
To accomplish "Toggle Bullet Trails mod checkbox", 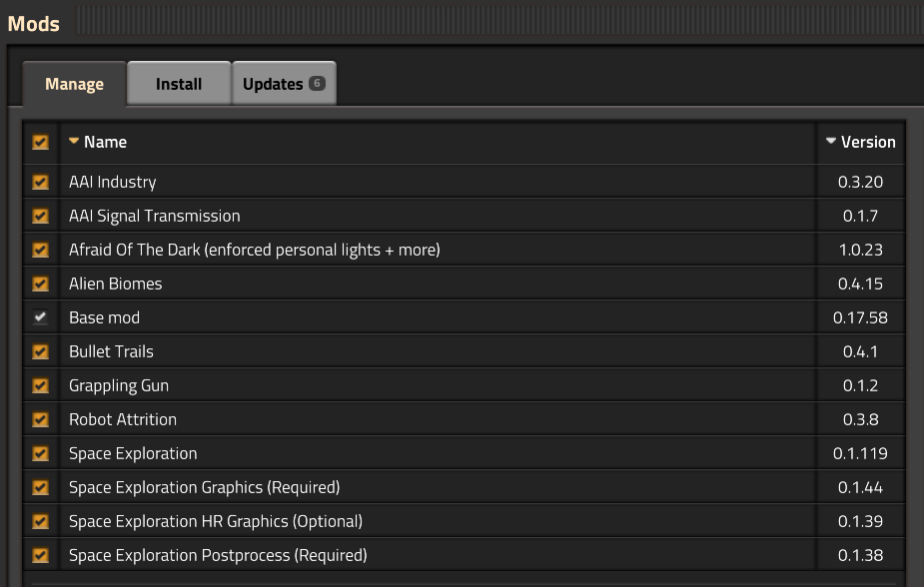I will click(40, 351).
